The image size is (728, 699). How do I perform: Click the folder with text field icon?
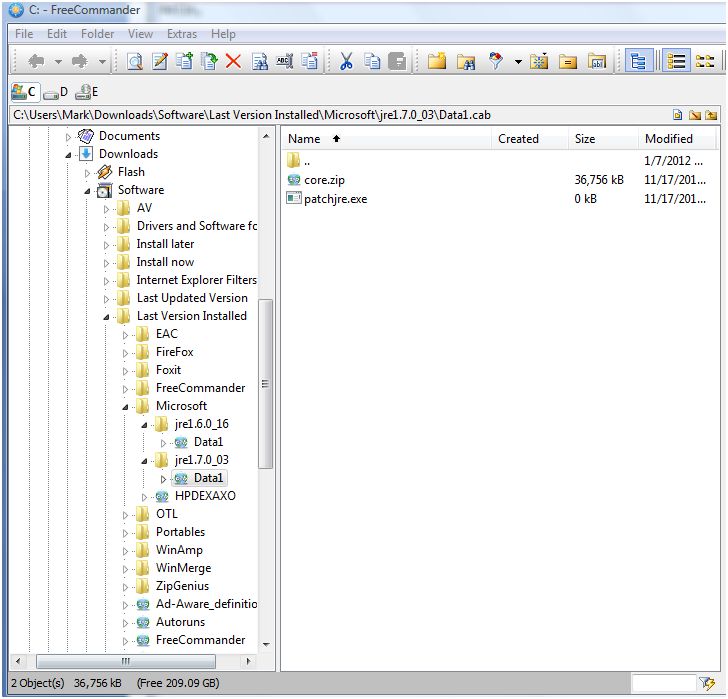click(x=597, y=61)
